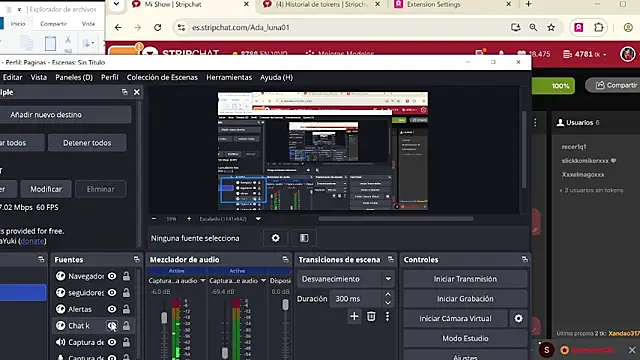Undock the Mezclador de audio panel
The image size is (640, 360).
point(285,260)
